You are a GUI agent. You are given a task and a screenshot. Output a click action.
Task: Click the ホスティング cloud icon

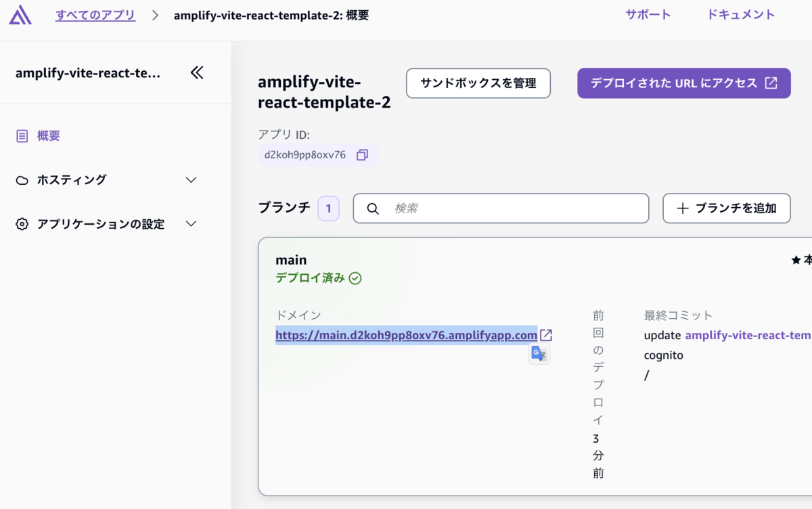point(22,180)
